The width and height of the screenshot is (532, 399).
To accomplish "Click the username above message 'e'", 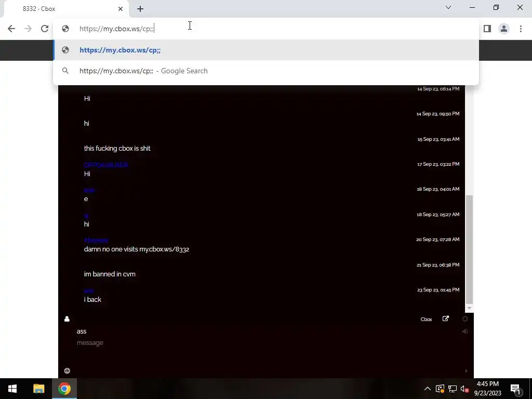I will (x=89, y=190).
